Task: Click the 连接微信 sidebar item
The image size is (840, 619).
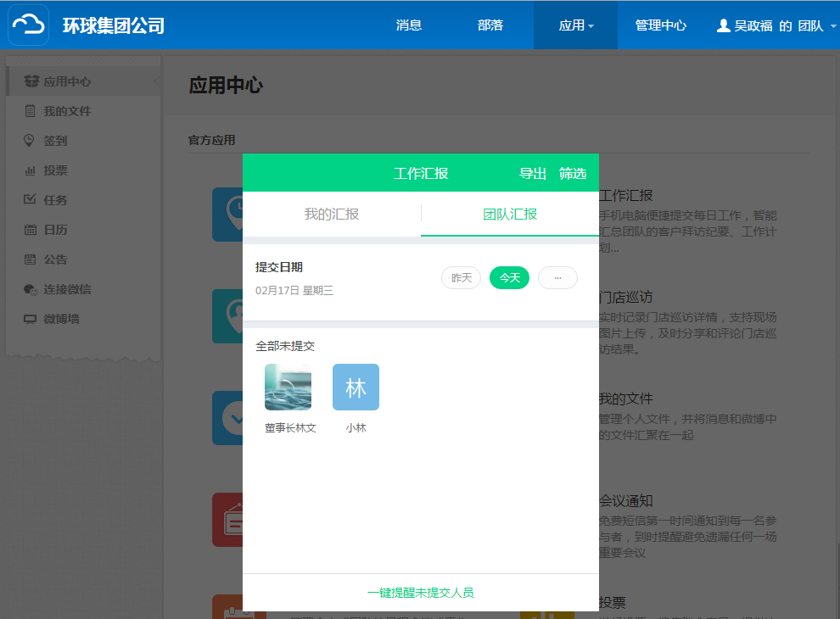Action: click(67, 289)
